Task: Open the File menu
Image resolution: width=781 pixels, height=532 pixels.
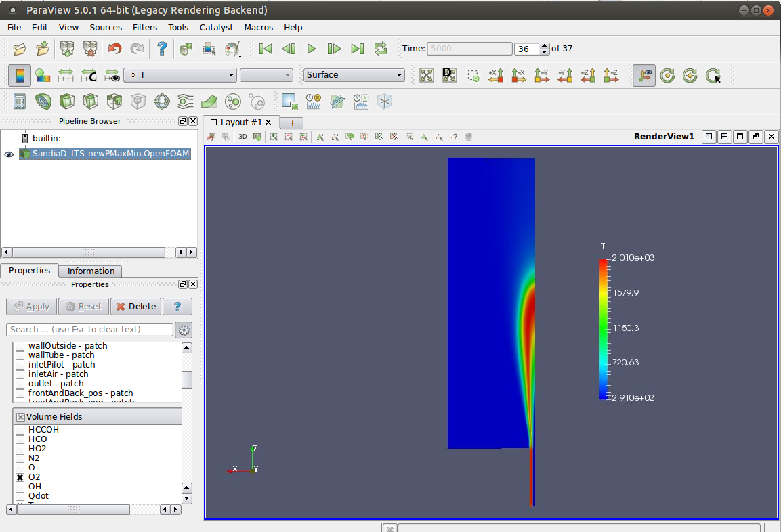Action: pyautogui.click(x=14, y=27)
